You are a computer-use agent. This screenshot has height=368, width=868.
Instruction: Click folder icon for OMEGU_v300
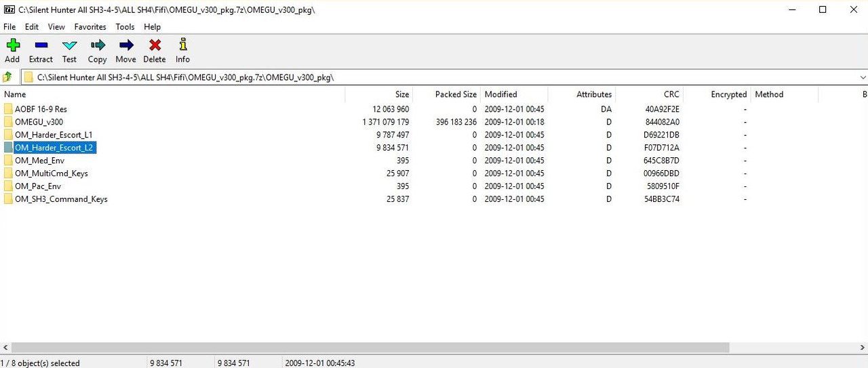click(x=8, y=122)
